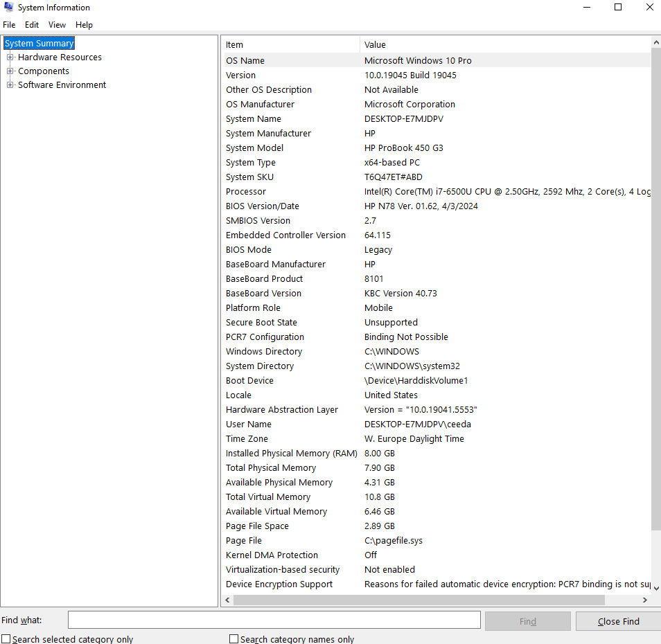Select the Time Zone row
The height and width of the screenshot is (644, 661).
tap(436, 438)
